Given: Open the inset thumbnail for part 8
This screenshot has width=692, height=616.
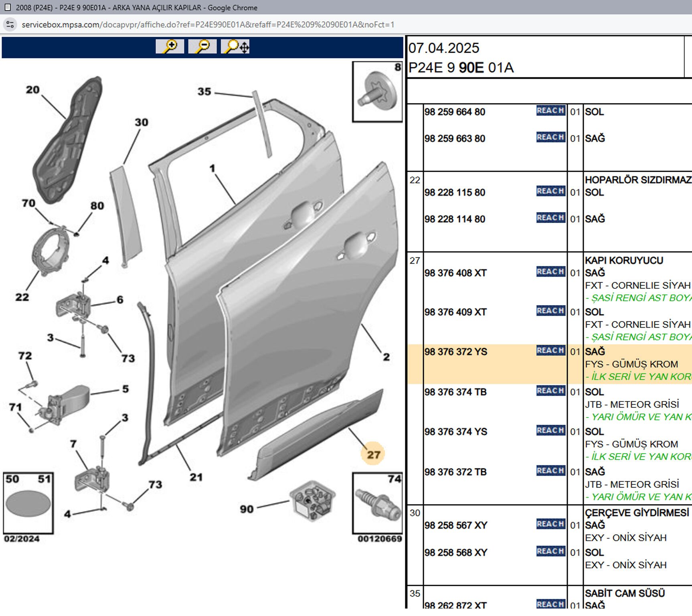Looking at the screenshot, I should tap(377, 92).
